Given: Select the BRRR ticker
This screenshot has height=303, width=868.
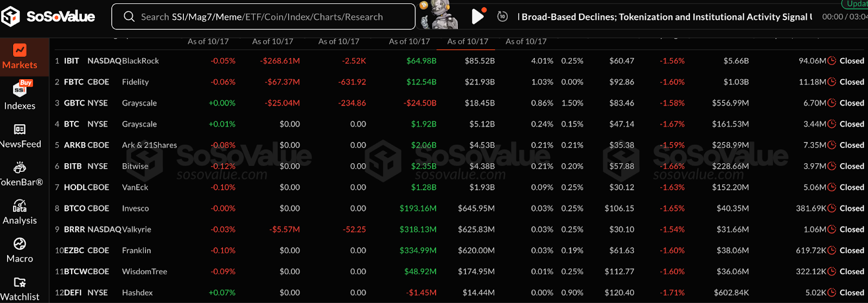Looking at the screenshot, I should pyautogui.click(x=75, y=229).
